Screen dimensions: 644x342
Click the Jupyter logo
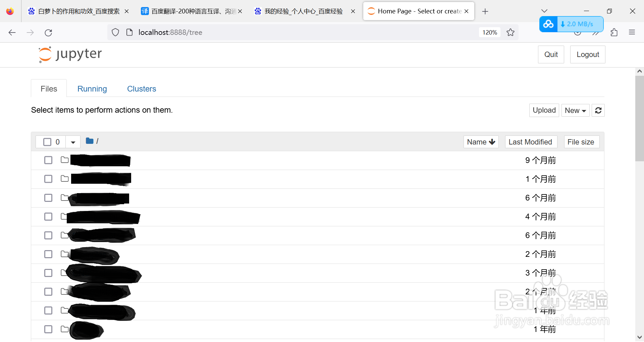point(70,54)
